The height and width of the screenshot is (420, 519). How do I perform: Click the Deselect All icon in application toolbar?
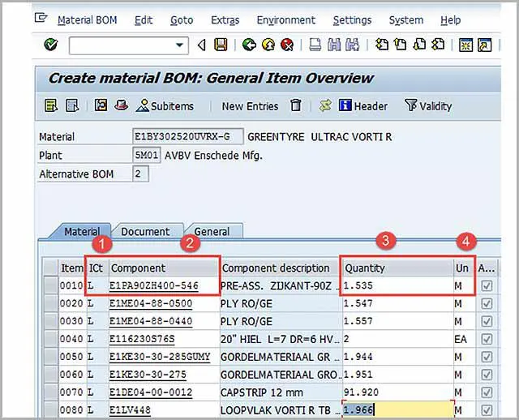click(x=72, y=105)
